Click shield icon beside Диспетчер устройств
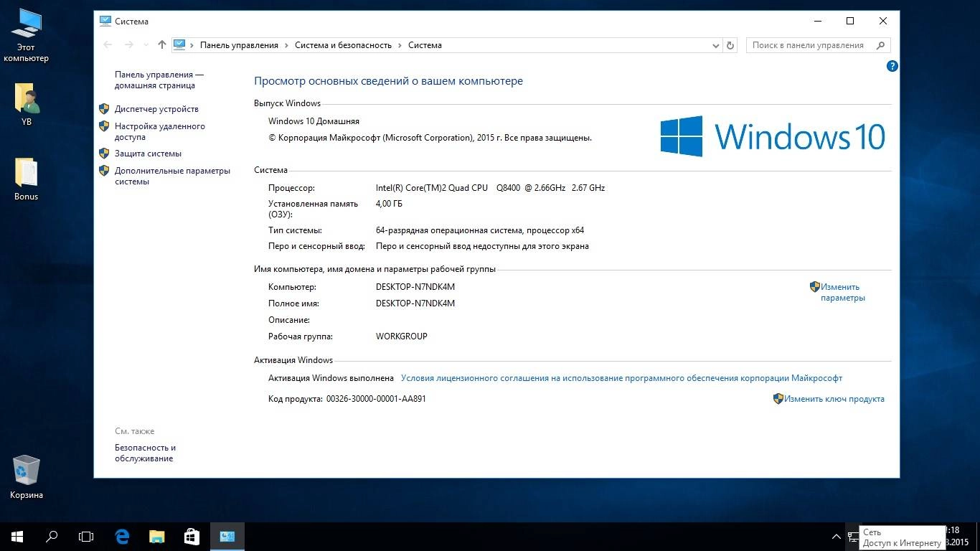Screen dimensions: 980x551 tap(104, 109)
